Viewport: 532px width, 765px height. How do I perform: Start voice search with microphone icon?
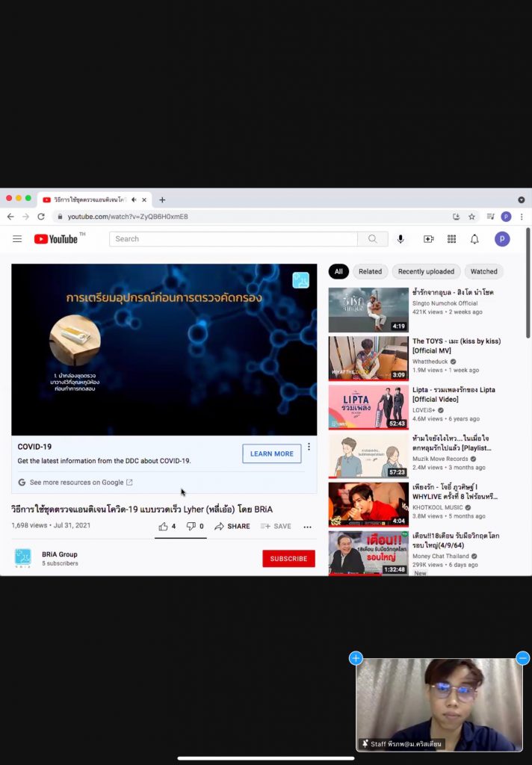pos(400,238)
